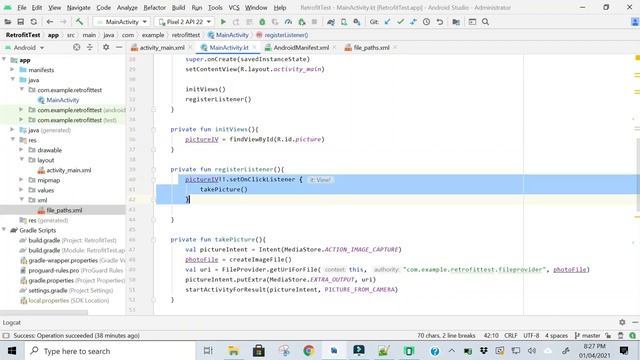Run the app with the green play icon
Image resolution: width=640 pixels, height=360 pixels.
pos(223,22)
